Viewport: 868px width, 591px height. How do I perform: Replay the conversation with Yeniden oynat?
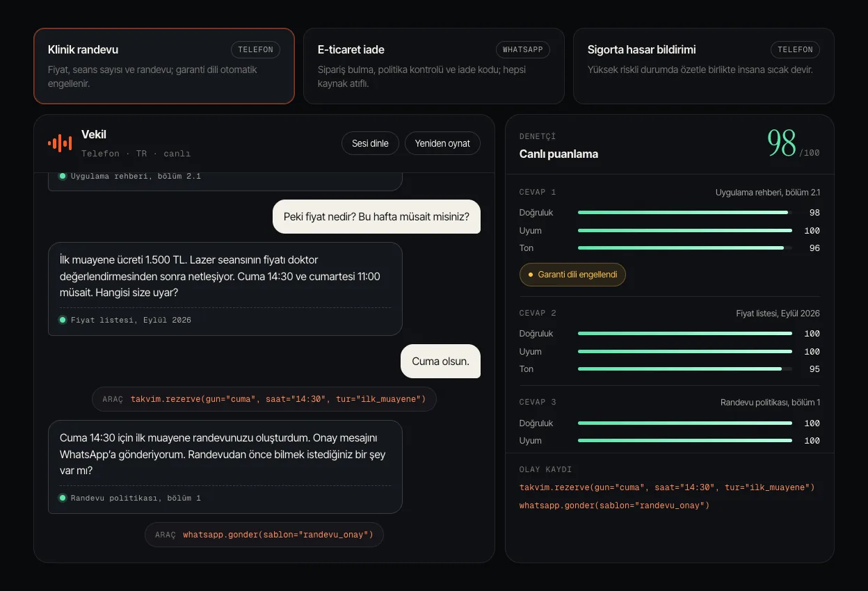tap(442, 143)
